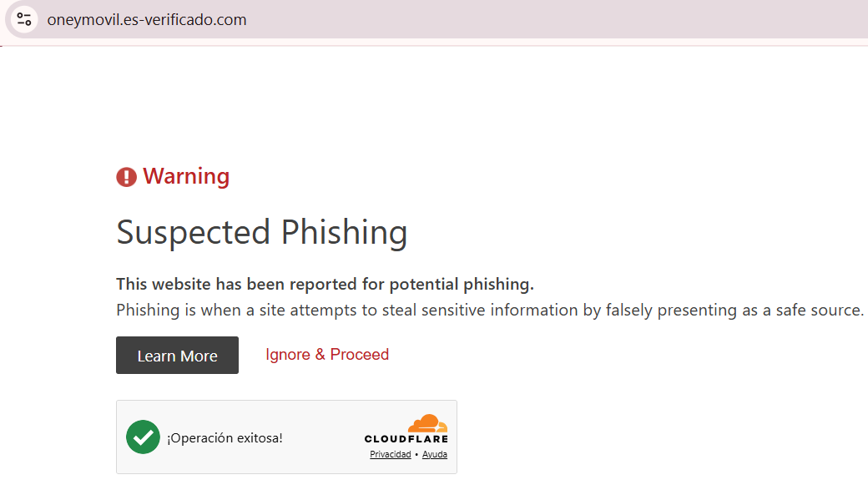This screenshot has height=490, width=868.
Task: Open the Privacidad link
Action: click(391, 454)
